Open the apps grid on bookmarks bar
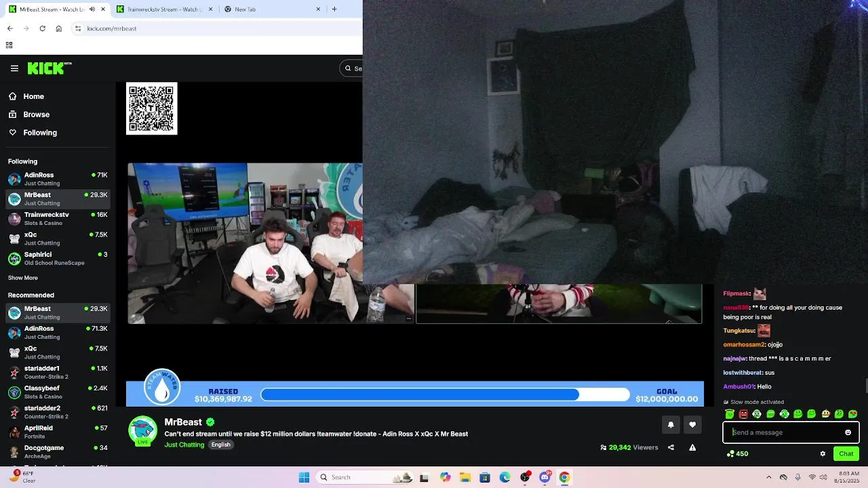This screenshot has width=868, height=488. coord(9,45)
